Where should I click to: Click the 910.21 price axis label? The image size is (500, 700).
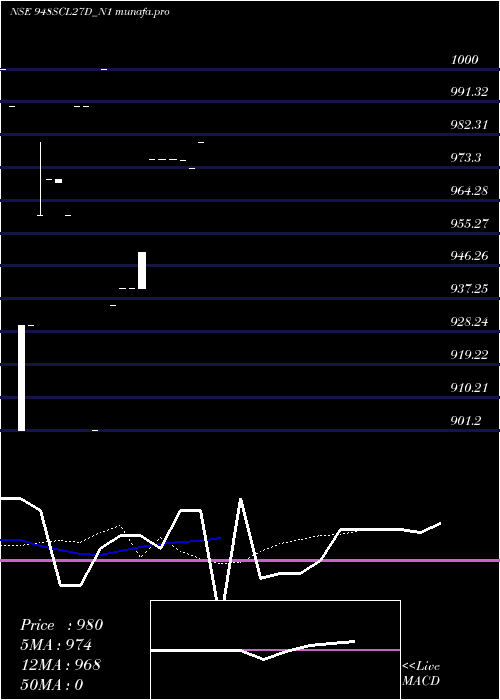pos(469,388)
